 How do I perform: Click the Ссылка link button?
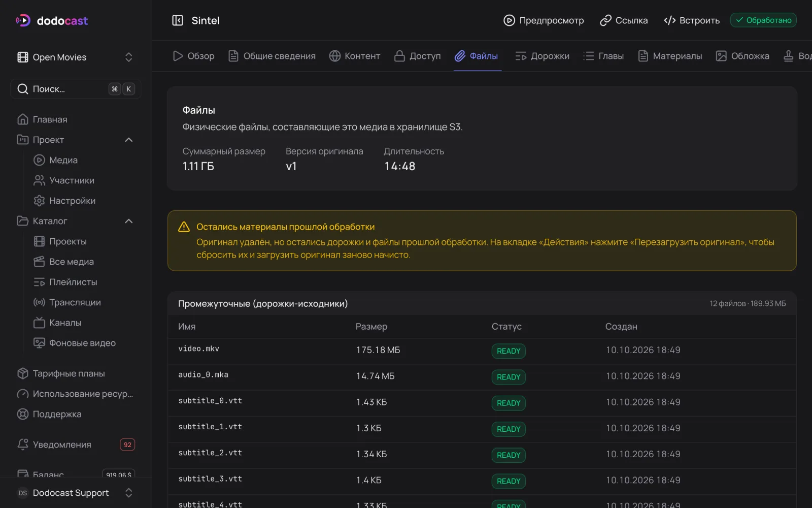(624, 20)
